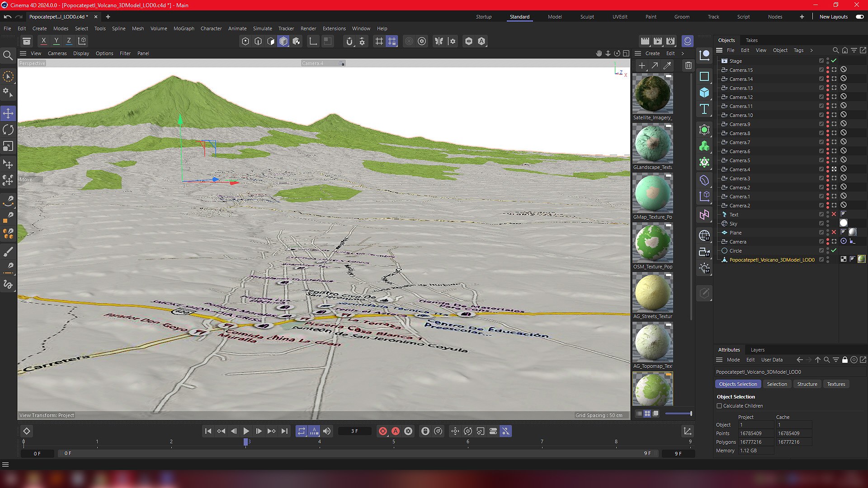This screenshot has height=488, width=868.
Task: Toggle visibility dots for Sky object
Action: [828, 224]
